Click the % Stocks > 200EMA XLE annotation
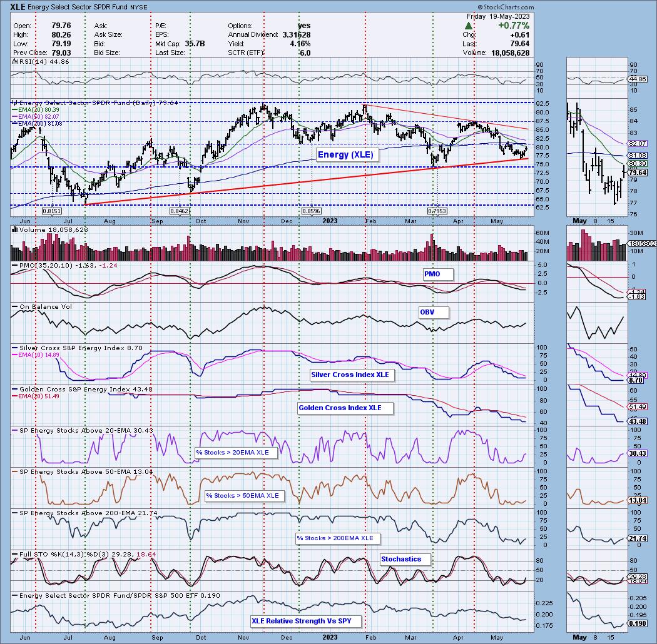This screenshot has width=657, height=644. pos(337,538)
